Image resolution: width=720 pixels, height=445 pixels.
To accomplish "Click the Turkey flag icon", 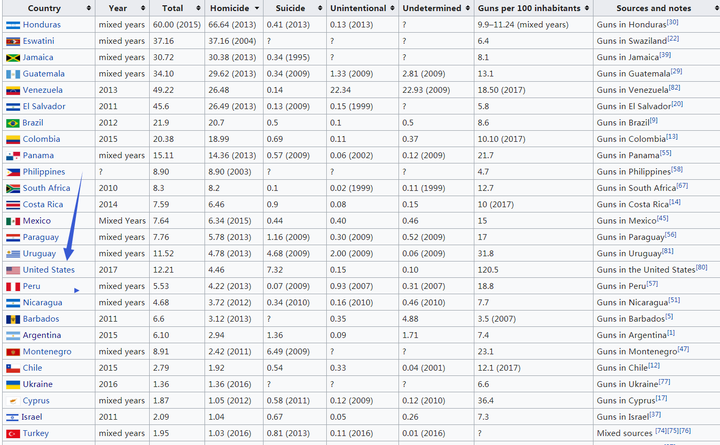I will point(13,434).
